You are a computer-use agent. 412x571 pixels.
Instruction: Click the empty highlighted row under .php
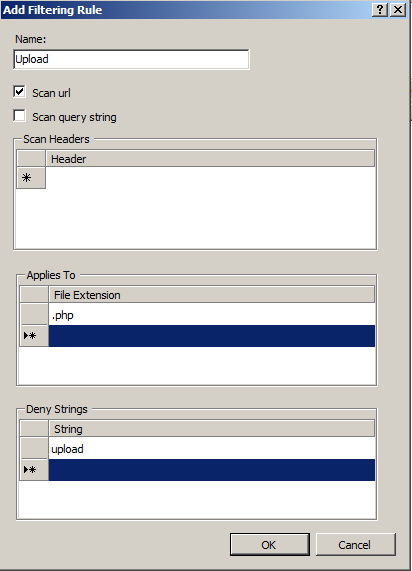[x=212, y=336]
